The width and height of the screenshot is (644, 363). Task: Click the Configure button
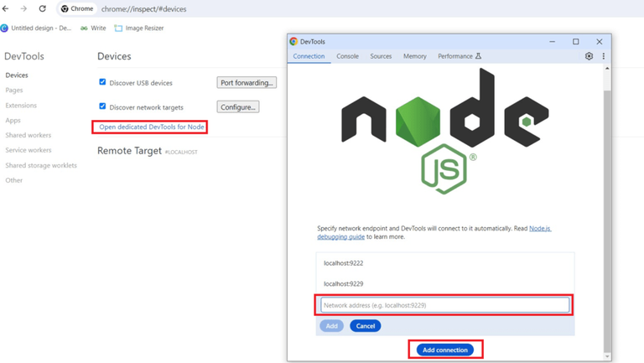[238, 107]
